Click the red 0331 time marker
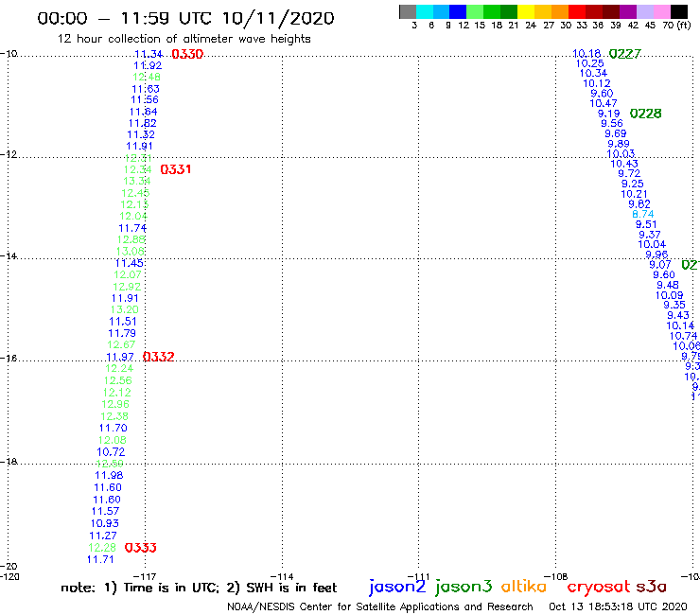 pos(176,169)
